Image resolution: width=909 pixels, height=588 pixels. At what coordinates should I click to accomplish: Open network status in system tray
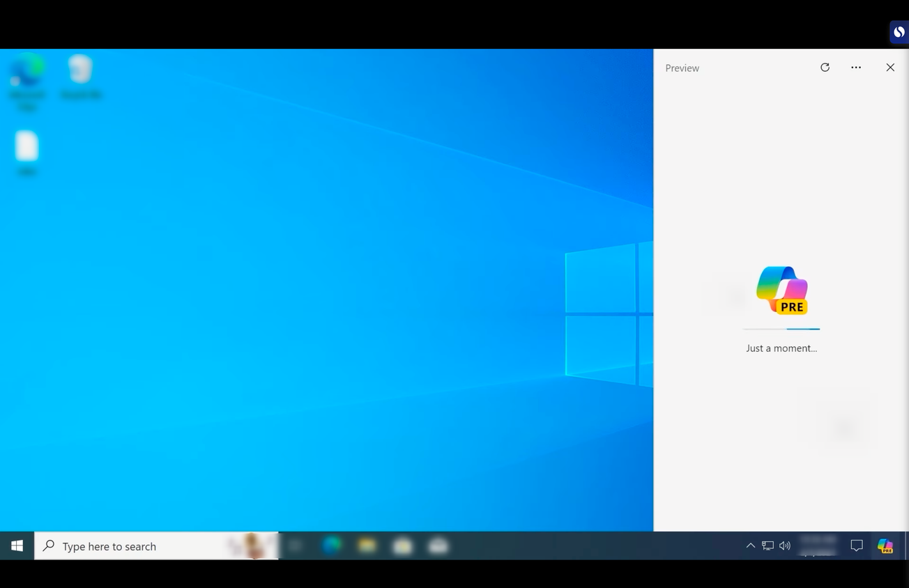pos(767,546)
